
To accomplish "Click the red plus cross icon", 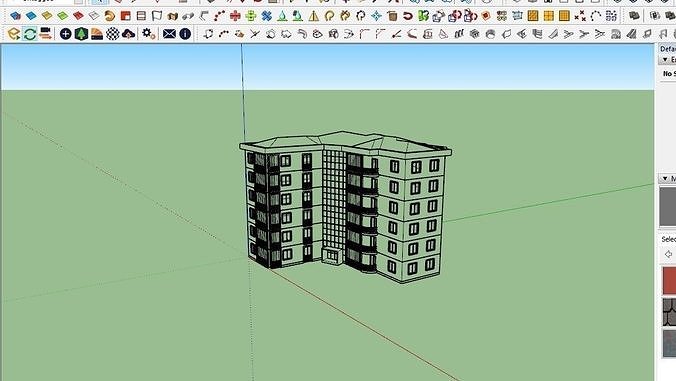I will (x=235, y=16).
